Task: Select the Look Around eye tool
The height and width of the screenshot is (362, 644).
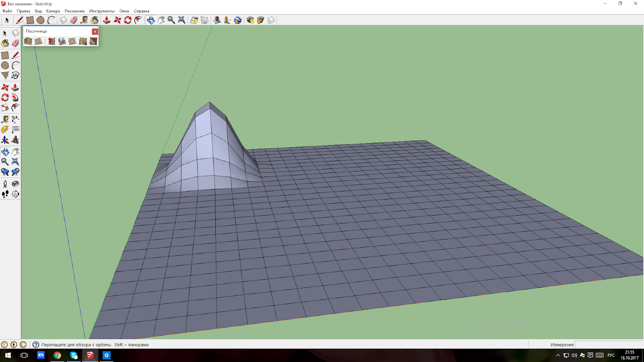Action: (15, 184)
